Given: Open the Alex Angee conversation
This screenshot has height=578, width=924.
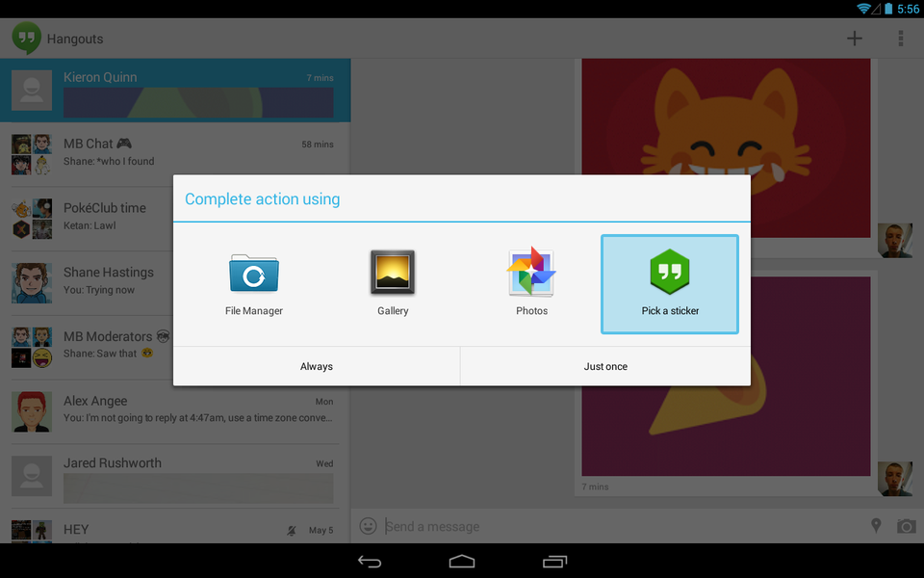Looking at the screenshot, I should tap(175, 409).
